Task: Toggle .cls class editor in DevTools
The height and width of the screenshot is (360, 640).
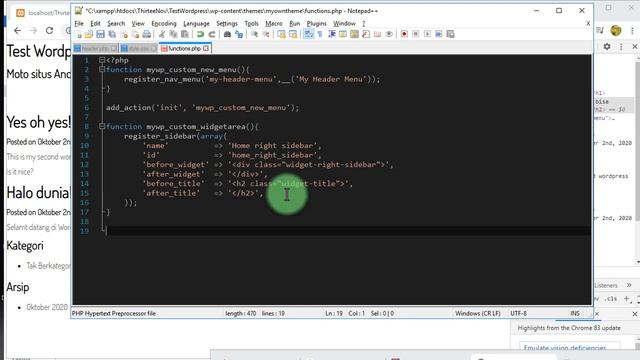Action: pyautogui.click(x=611, y=299)
